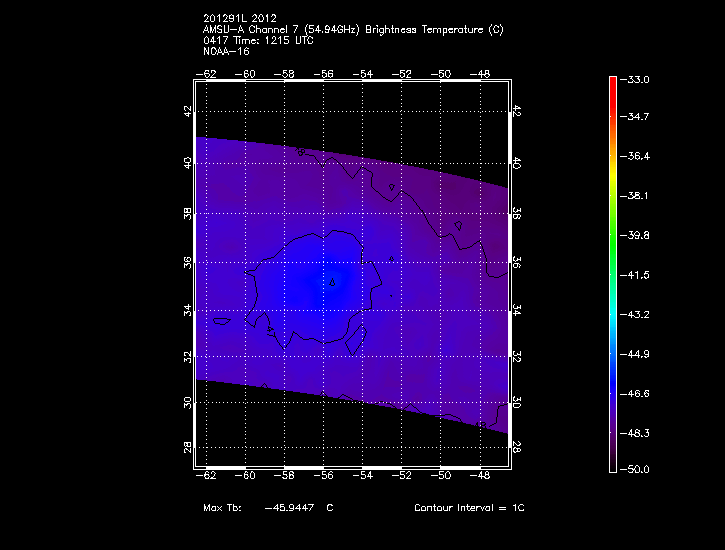Click the Contour Interval = 1C text
The width and height of the screenshot is (725, 550).
(x=469, y=508)
